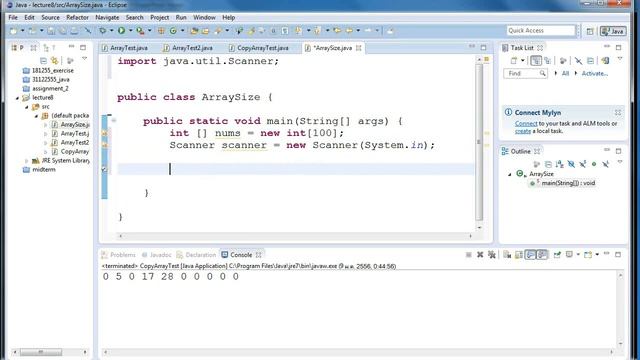Click the New Java Package icon
The height and width of the screenshot is (360, 640).
tap(161, 31)
